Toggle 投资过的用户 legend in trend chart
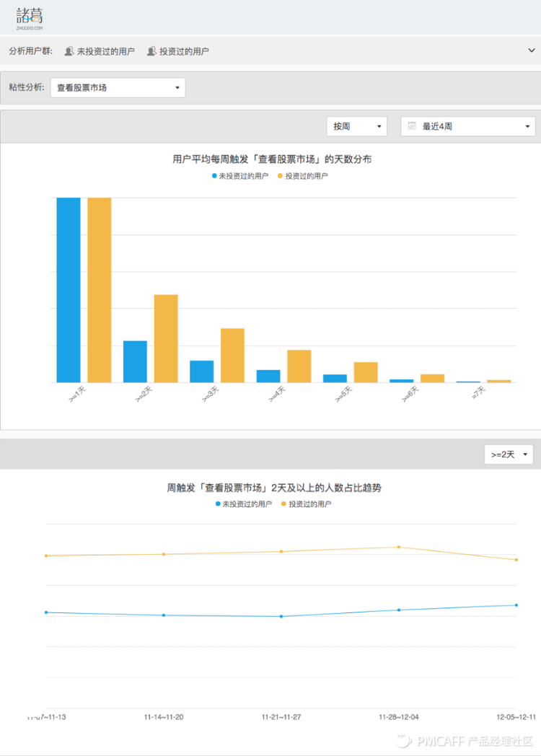 (306, 504)
